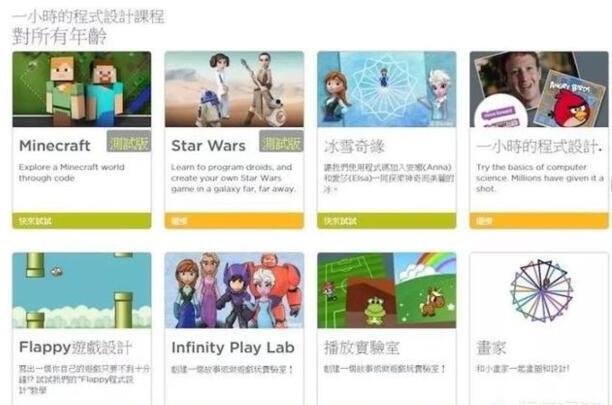Click the green button under Minecraft
612x405 pixels.
pos(82,221)
